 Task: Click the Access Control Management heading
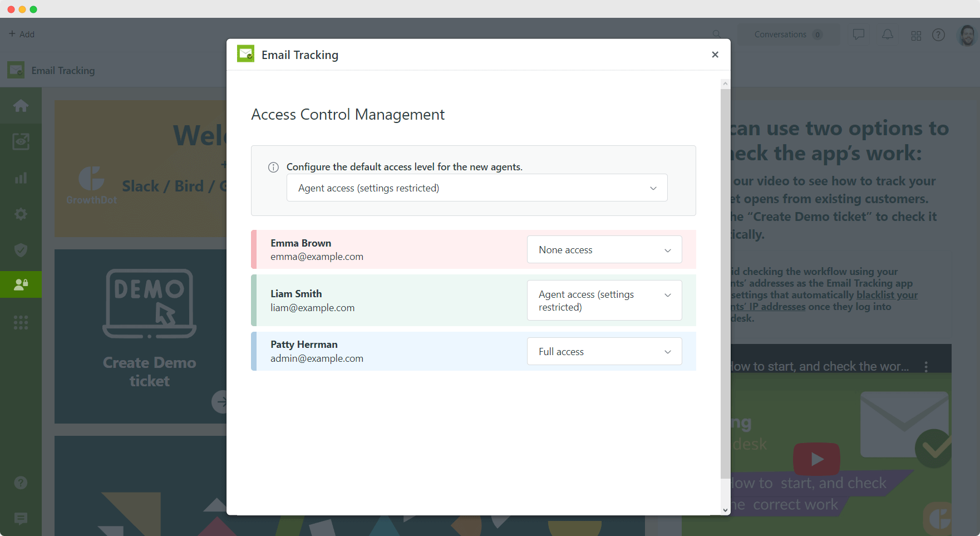348,114
